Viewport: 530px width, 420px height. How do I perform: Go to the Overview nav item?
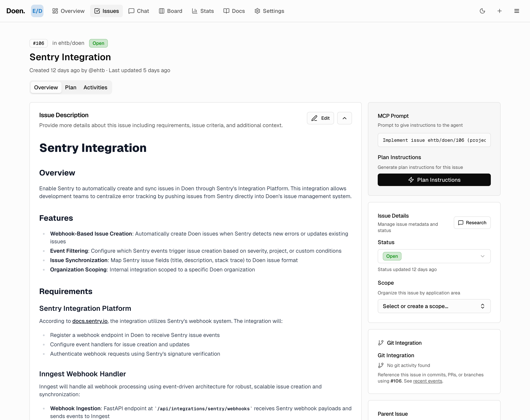(x=68, y=11)
